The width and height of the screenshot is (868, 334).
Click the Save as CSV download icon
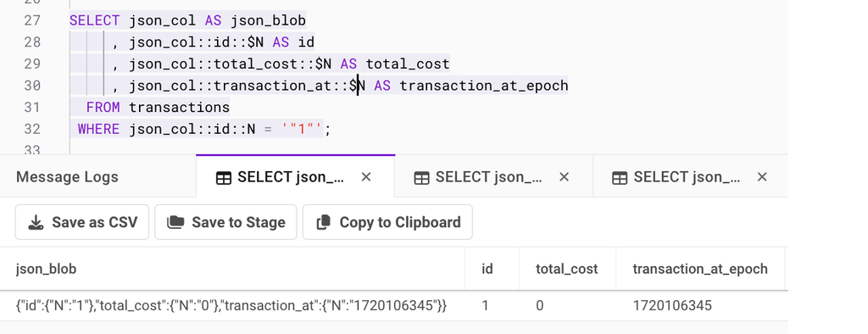(36, 223)
